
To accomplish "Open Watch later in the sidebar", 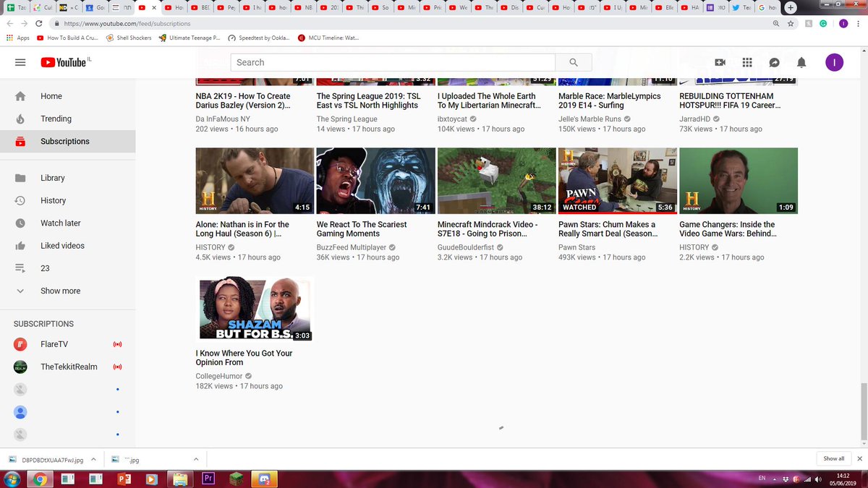I will 67,223.
